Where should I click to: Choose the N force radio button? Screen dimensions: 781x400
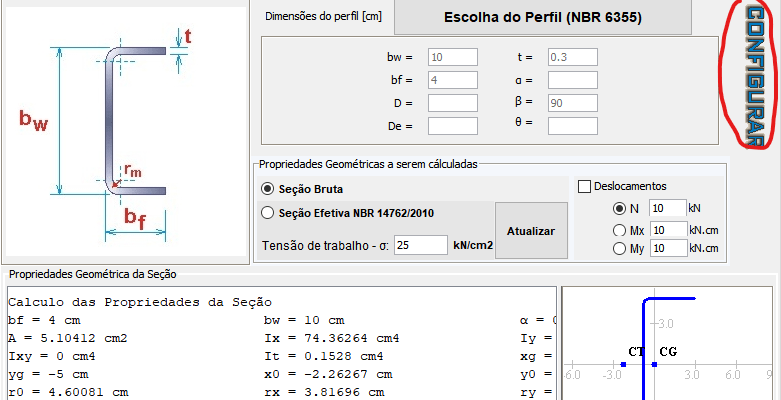click(x=621, y=208)
